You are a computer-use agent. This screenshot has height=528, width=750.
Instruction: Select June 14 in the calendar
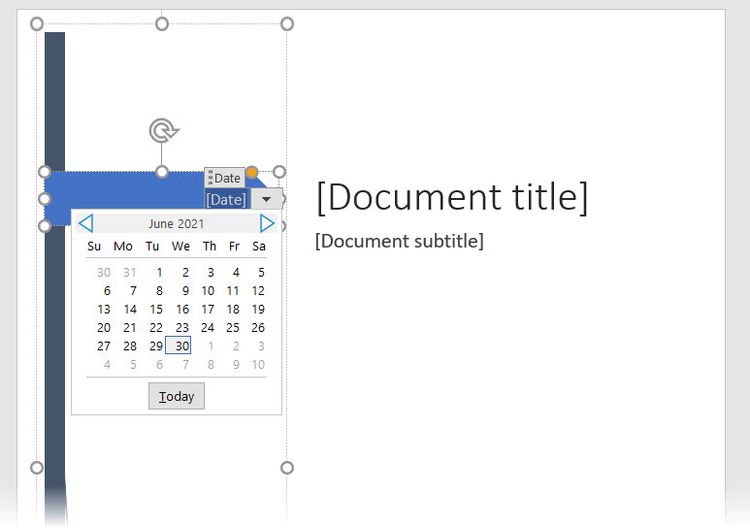[130, 309]
